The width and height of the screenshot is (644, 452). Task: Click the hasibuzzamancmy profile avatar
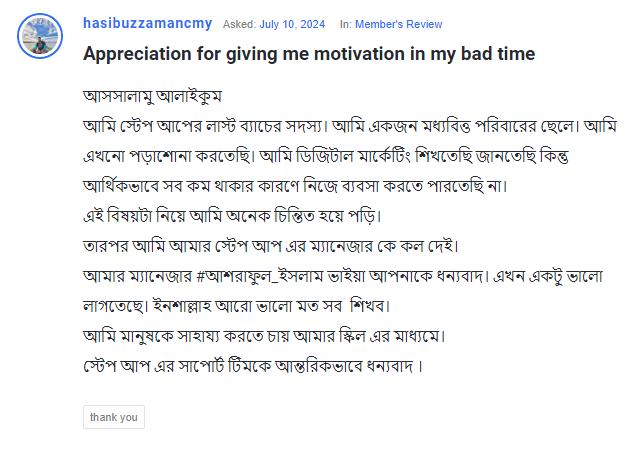(40, 38)
